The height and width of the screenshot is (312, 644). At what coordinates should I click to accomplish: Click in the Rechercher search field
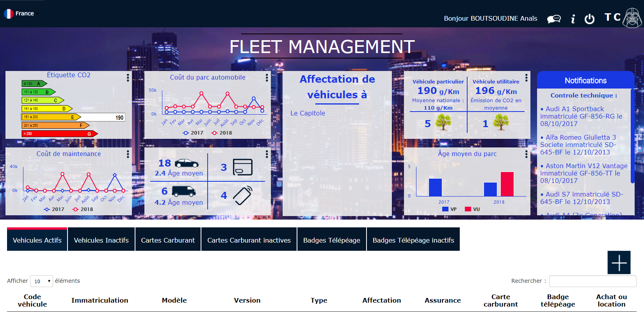(x=592, y=281)
